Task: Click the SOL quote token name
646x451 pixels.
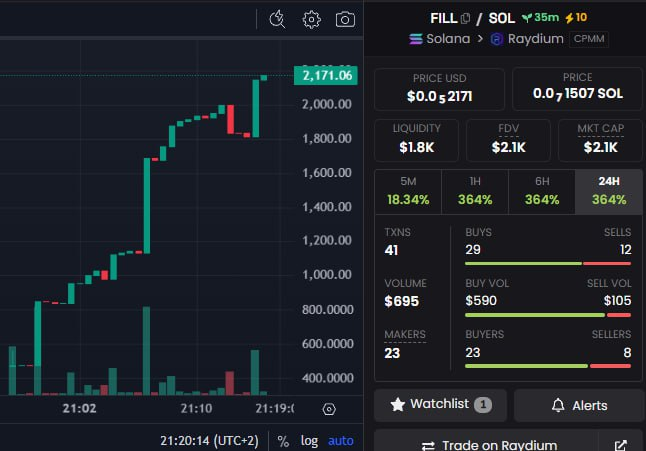Action: (502, 18)
